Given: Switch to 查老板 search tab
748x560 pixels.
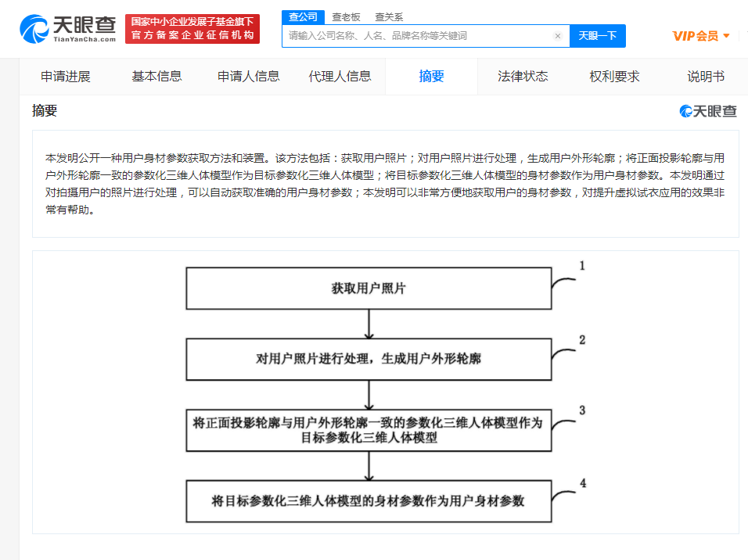Looking at the screenshot, I should point(347,16).
